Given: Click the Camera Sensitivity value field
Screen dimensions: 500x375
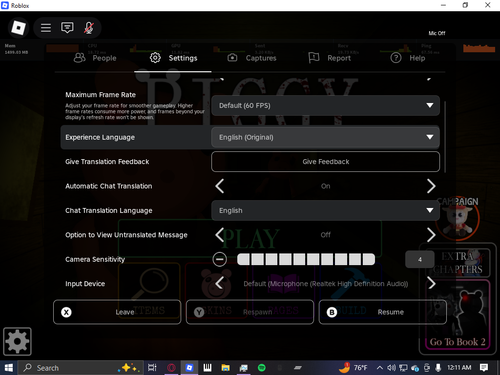Looking at the screenshot, I should click(x=420, y=259).
